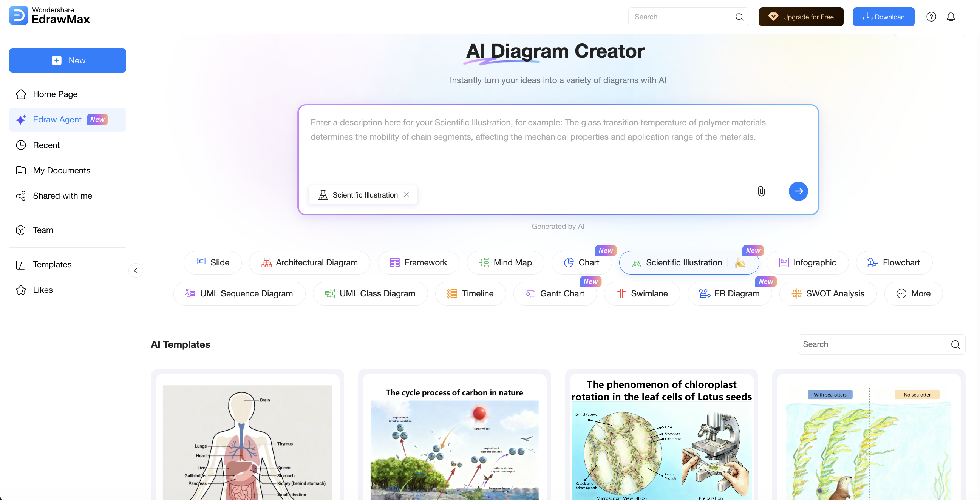
Task: Collapse the left sidebar with chevron
Action: (135, 271)
